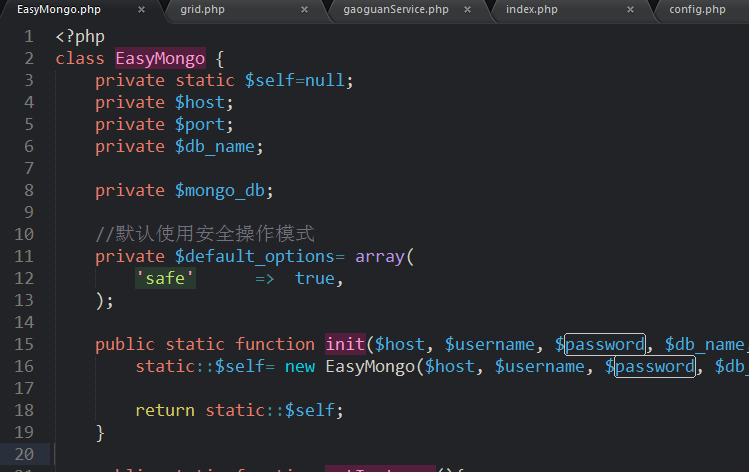Select the config.php tab
This screenshot has height=472, width=749.
[x=697, y=10]
